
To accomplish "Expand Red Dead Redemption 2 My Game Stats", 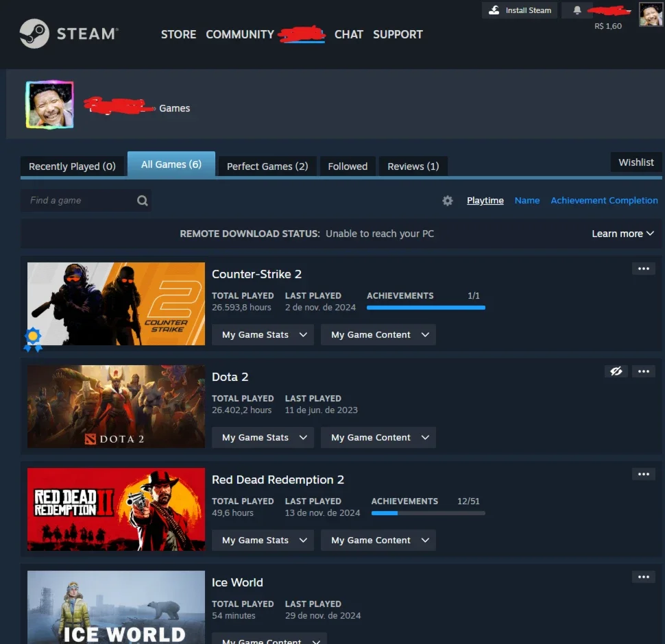I will 263,540.
